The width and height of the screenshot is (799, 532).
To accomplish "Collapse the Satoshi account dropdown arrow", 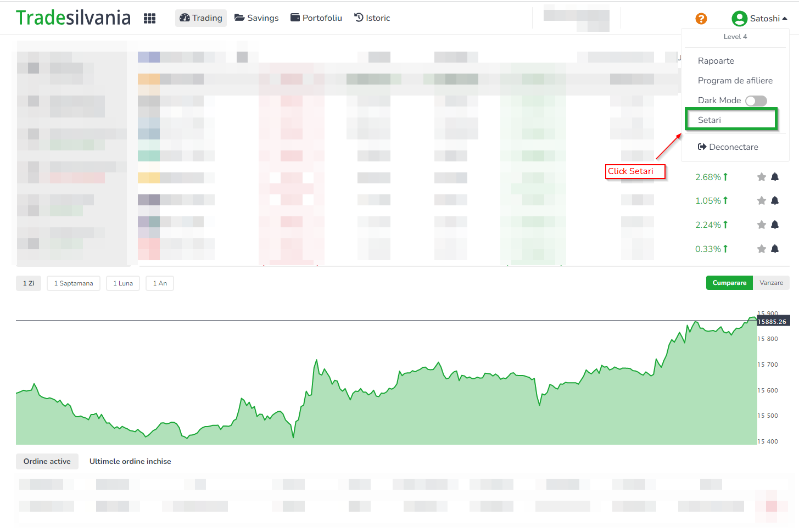I will [785, 19].
